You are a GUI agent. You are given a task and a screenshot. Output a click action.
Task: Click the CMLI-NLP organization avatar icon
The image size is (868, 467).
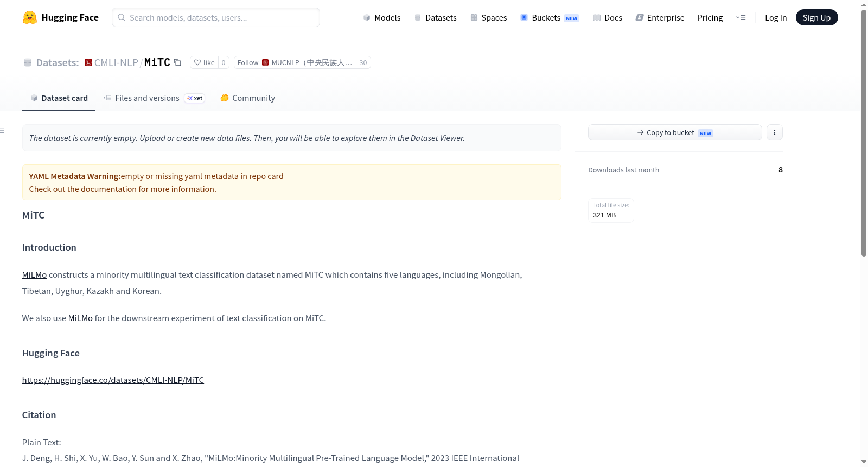tap(88, 62)
